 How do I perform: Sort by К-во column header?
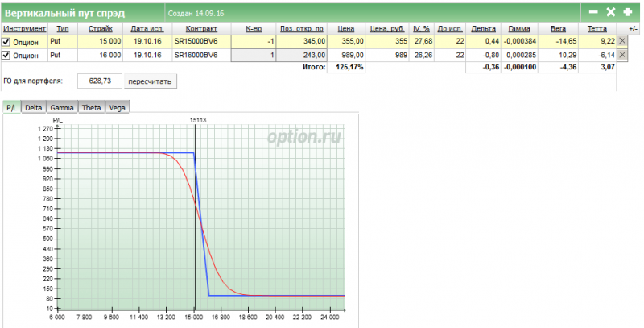(254, 29)
